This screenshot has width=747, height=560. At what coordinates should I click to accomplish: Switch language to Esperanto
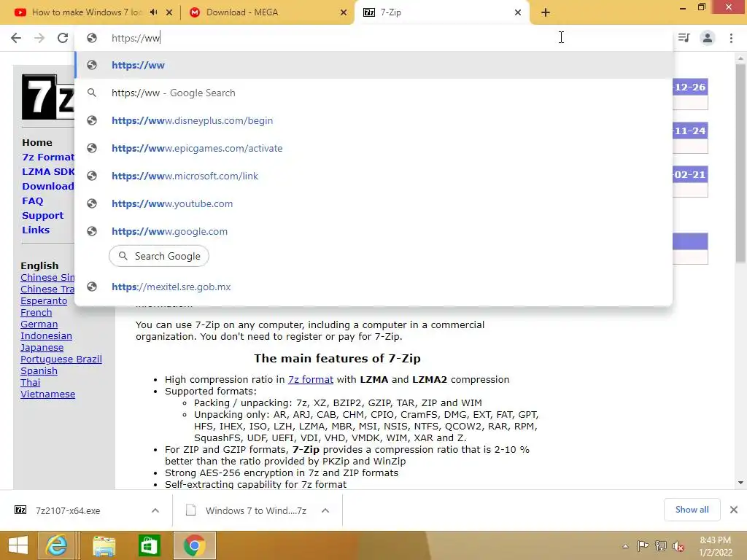pyautogui.click(x=44, y=301)
